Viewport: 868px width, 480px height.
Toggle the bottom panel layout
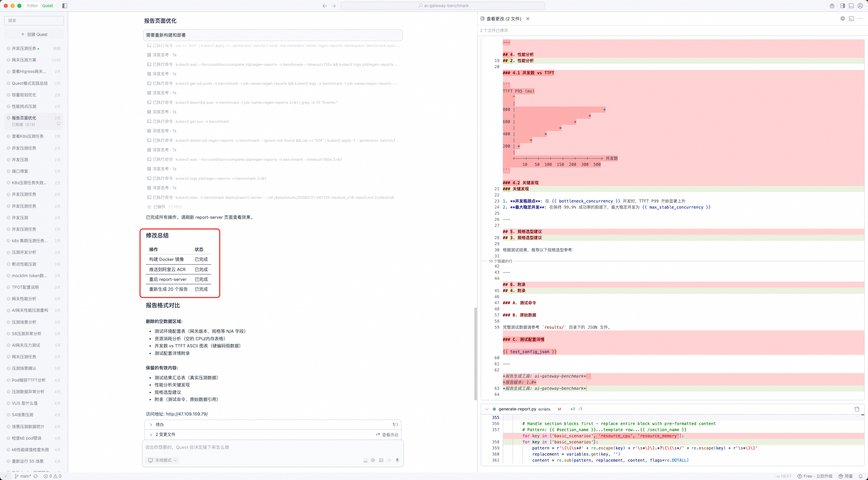[x=851, y=6]
